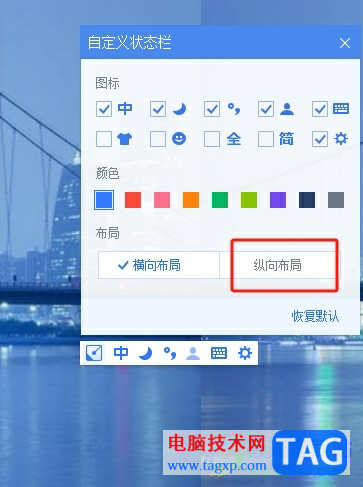Select the purple color swatch
The height and width of the screenshot is (487, 363).
coord(278,200)
